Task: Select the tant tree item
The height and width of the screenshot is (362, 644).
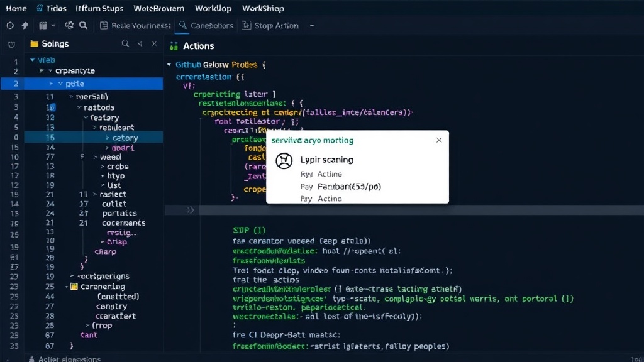Action: tap(89, 335)
